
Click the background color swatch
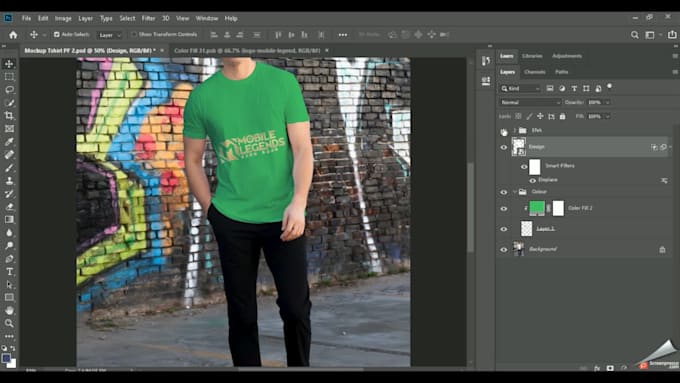(12, 364)
